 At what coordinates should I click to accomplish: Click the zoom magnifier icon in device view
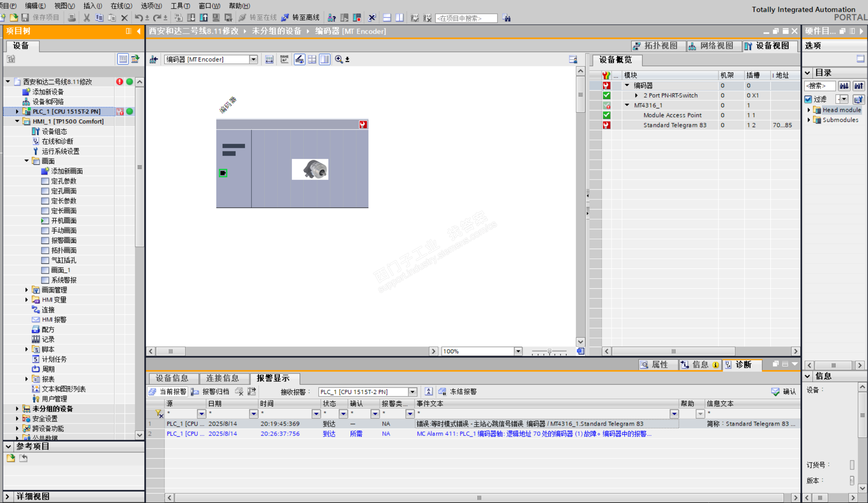click(x=339, y=59)
